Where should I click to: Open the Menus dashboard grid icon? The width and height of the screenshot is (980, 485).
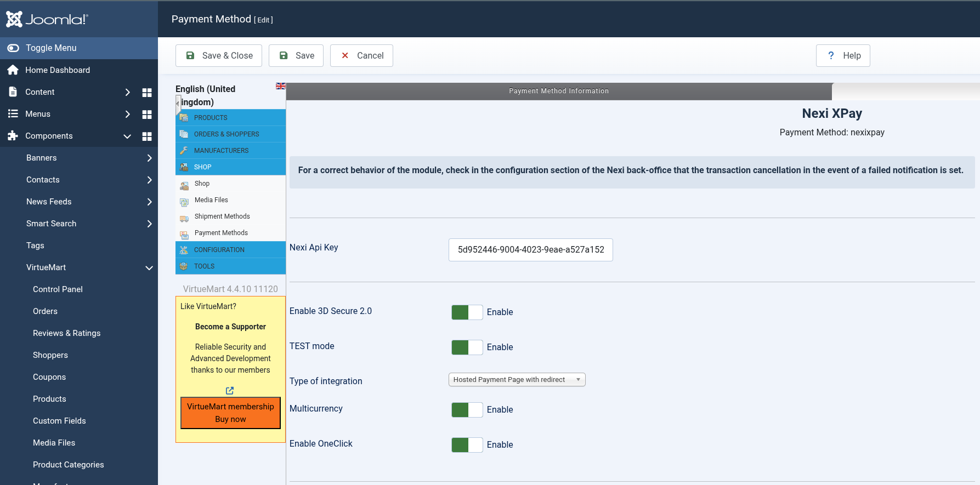pos(147,115)
